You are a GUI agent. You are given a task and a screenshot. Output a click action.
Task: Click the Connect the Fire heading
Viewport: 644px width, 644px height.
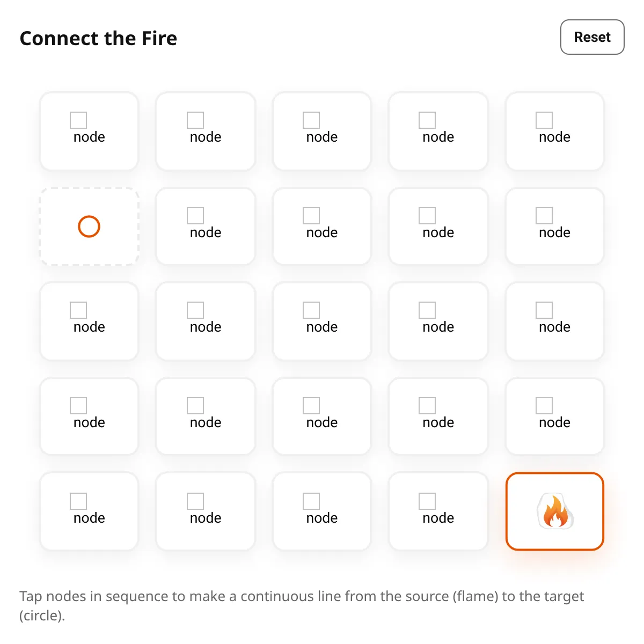click(98, 38)
